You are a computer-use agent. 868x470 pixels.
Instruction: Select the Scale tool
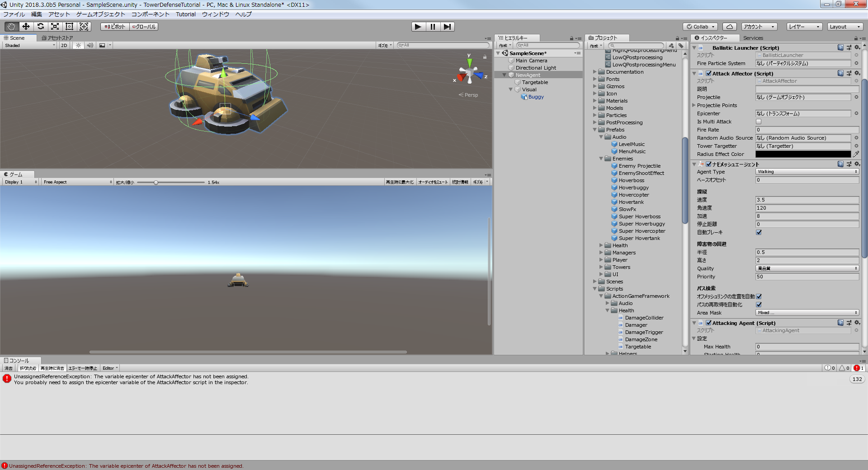[55, 27]
